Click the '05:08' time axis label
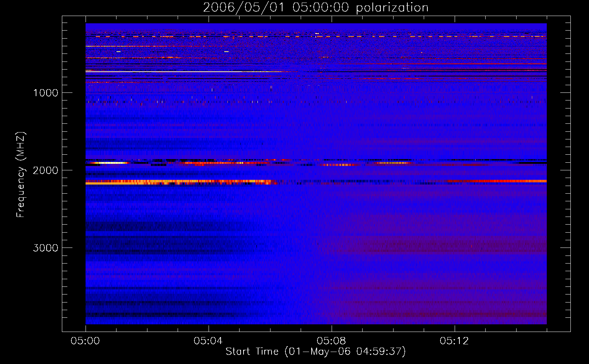 tap(331, 341)
